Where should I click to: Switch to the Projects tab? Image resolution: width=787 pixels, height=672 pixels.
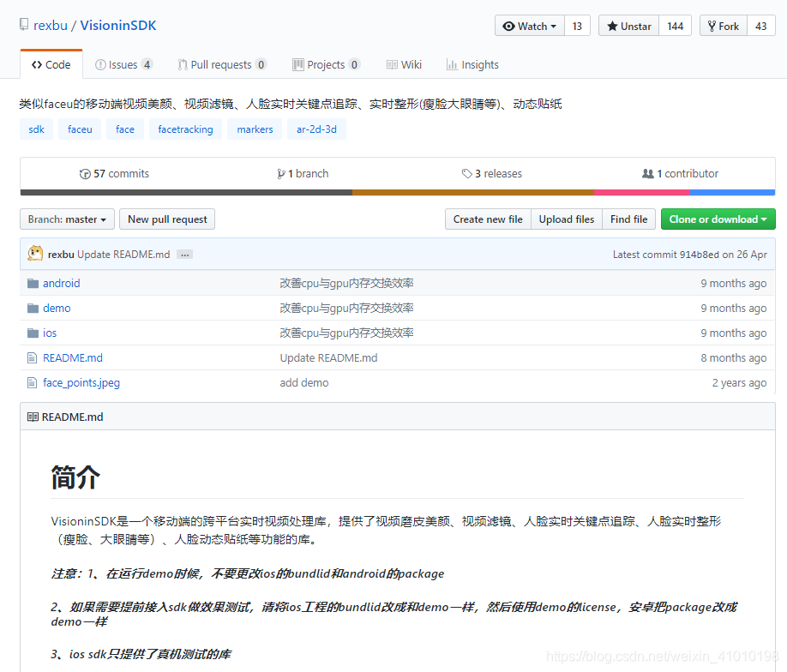(327, 65)
